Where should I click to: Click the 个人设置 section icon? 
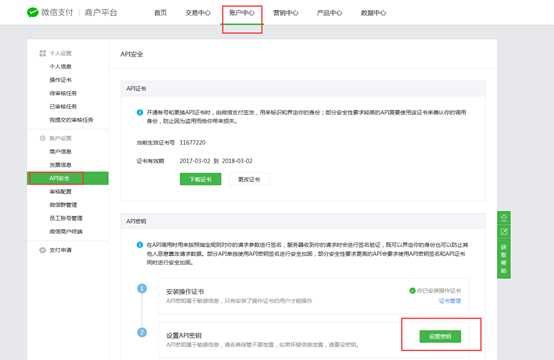[x=43, y=53]
